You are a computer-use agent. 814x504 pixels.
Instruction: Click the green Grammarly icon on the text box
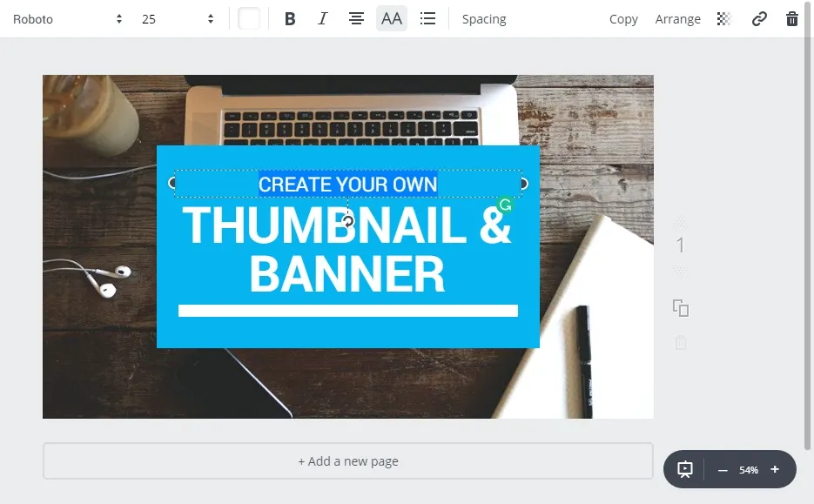click(x=505, y=205)
